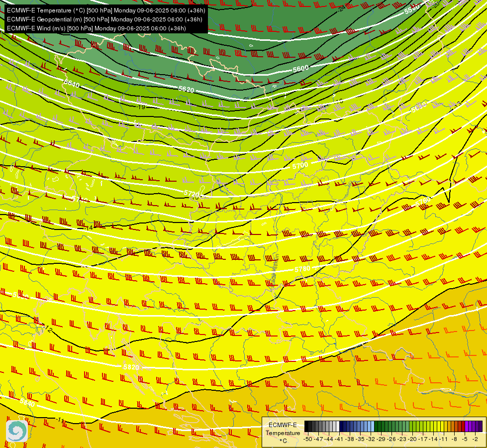487x448 pixels.
Task: Click the -47 value in the legend
Action: (x=318, y=439)
